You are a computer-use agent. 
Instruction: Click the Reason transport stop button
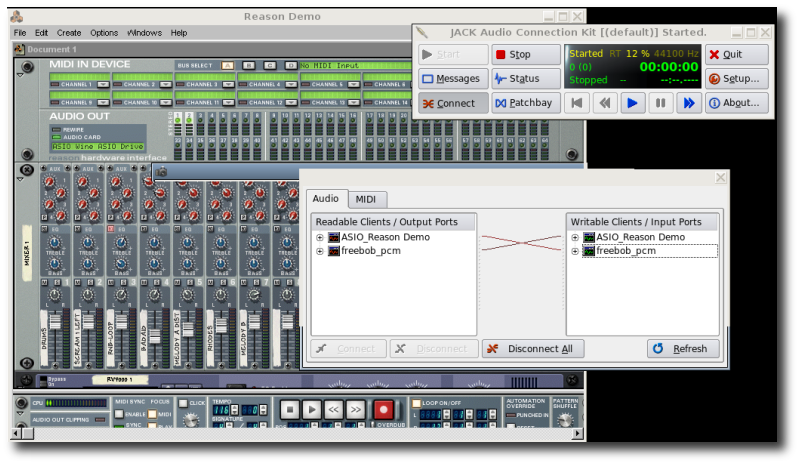click(x=289, y=409)
